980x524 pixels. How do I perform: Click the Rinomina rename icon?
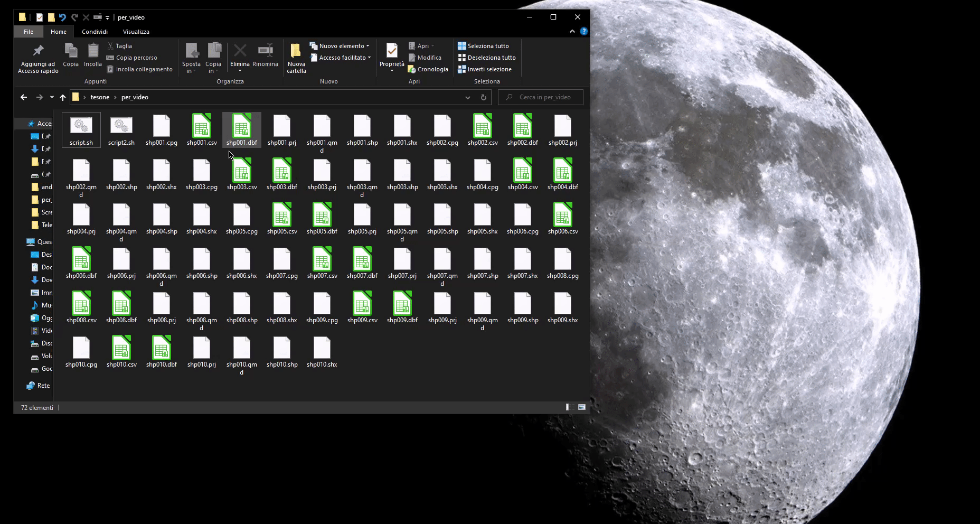[x=265, y=51]
